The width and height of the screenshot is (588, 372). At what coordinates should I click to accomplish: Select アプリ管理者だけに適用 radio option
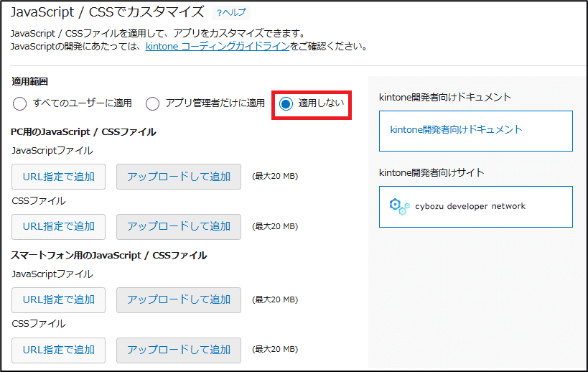152,103
